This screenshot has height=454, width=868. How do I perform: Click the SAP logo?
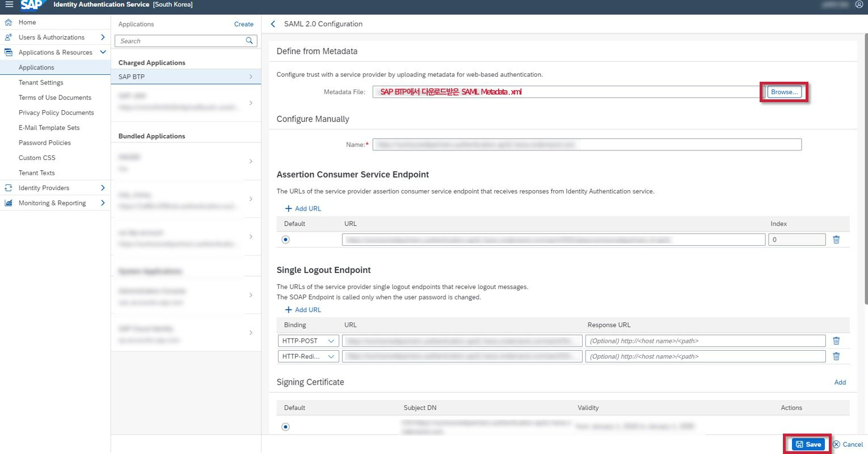coord(32,5)
